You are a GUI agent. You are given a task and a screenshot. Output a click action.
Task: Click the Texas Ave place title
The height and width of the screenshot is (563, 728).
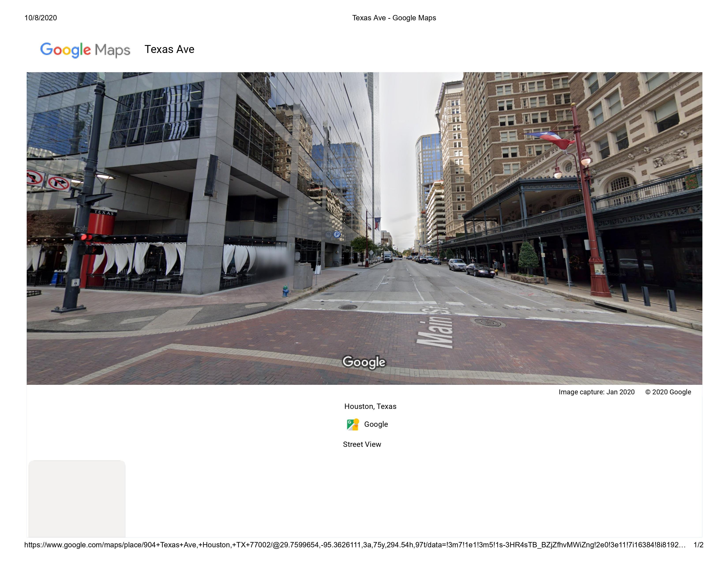(169, 49)
